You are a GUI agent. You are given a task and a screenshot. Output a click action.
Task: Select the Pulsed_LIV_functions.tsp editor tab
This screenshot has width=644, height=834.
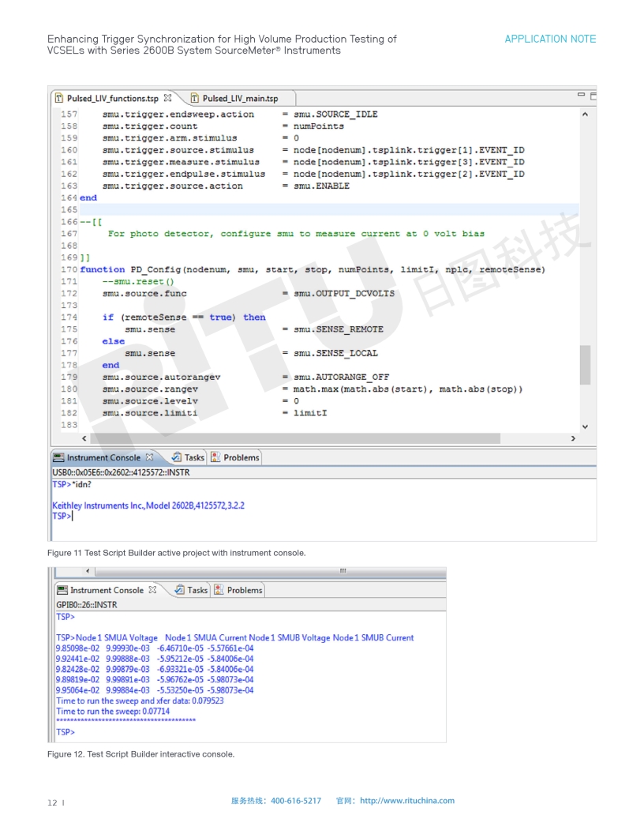(x=112, y=99)
